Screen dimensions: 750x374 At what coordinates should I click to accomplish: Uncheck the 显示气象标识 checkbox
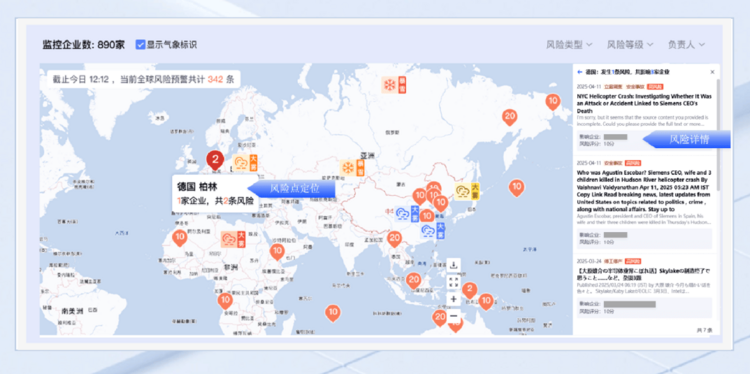pyautogui.click(x=140, y=44)
